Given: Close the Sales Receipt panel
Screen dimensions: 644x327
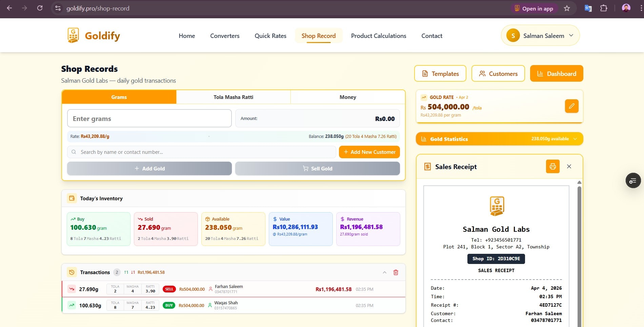Looking at the screenshot, I should (x=569, y=166).
